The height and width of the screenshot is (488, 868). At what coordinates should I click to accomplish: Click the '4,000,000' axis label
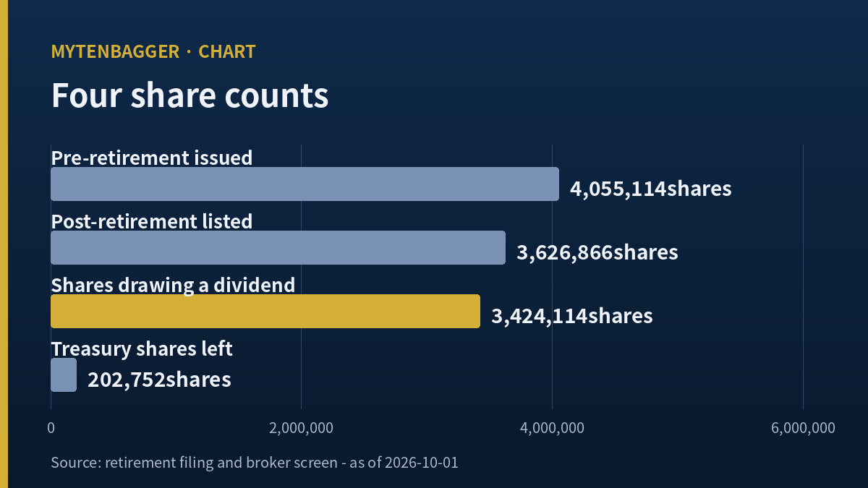(552, 428)
